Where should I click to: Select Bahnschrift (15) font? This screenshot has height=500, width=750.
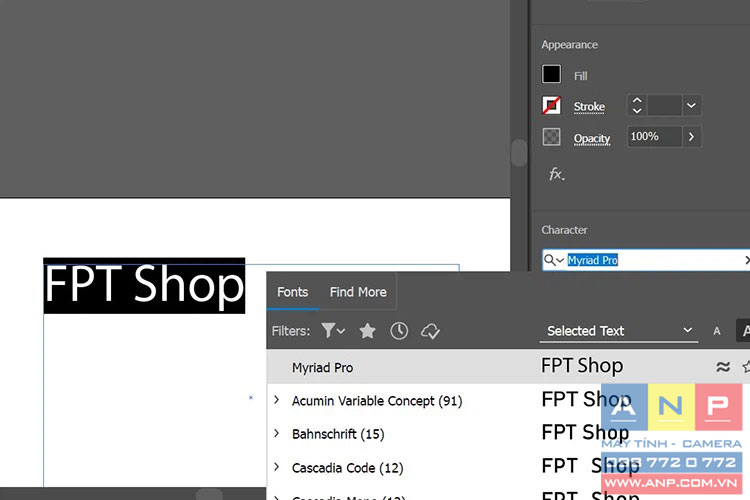(338, 434)
